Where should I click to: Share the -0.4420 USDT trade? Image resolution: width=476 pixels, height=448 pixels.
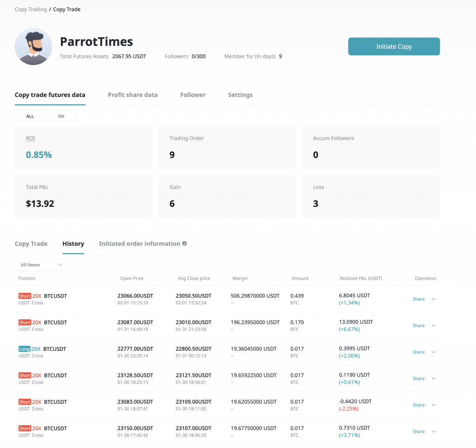click(418, 405)
